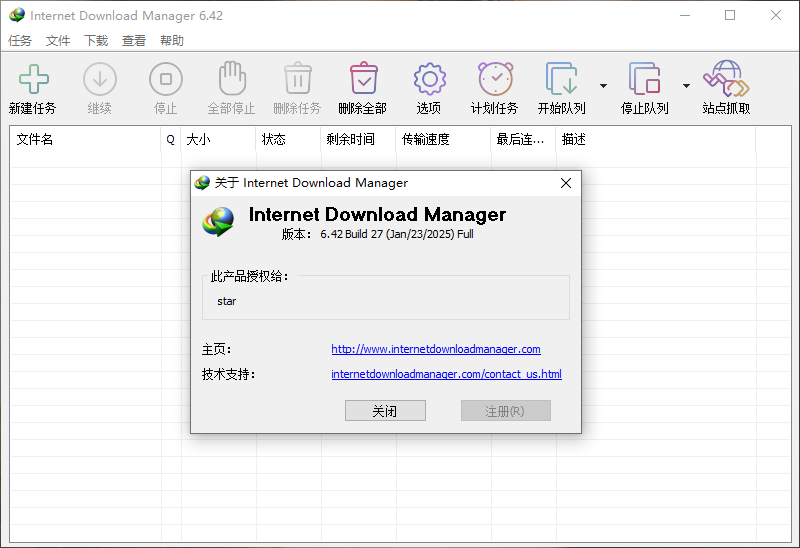
Task: Click the 停止 (stop) toolbar icon
Action: tap(166, 79)
